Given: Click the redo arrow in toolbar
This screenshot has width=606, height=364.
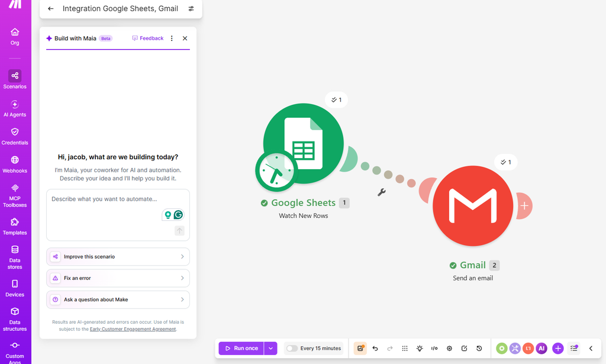Looking at the screenshot, I should pos(390,348).
